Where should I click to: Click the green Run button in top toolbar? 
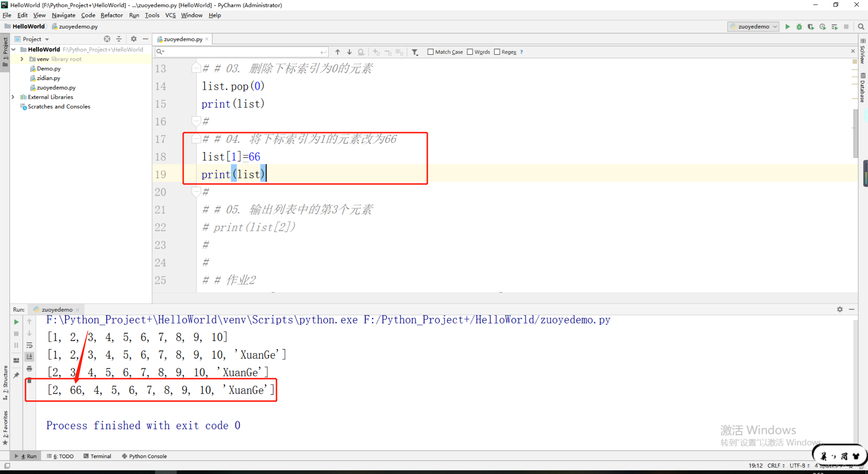pos(787,26)
